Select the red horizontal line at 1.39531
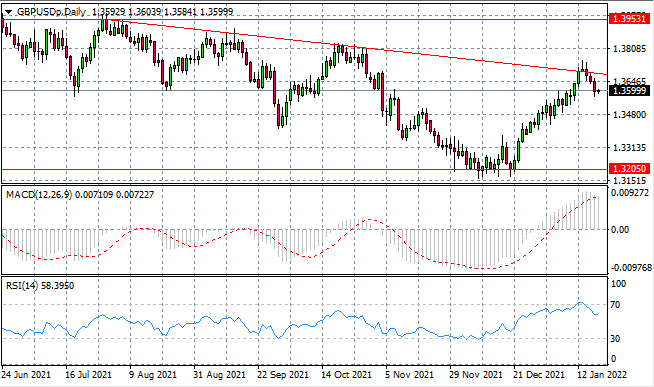 pyautogui.click(x=304, y=19)
